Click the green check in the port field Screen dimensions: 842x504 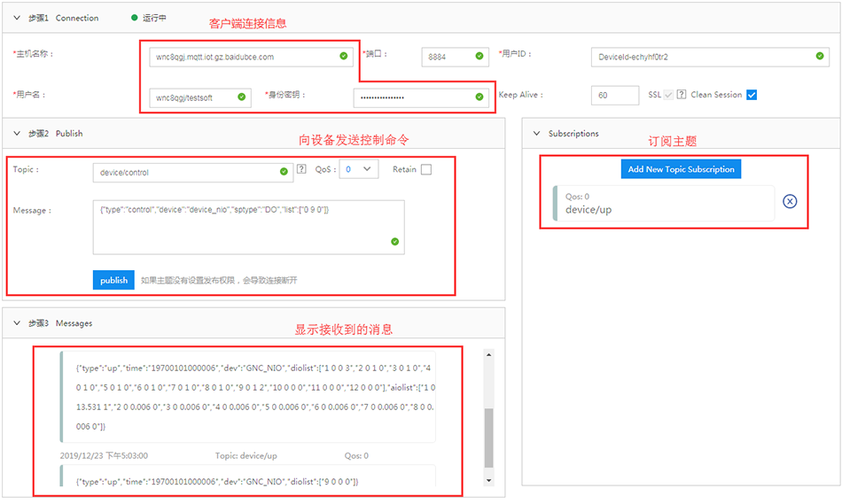pos(479,56)
